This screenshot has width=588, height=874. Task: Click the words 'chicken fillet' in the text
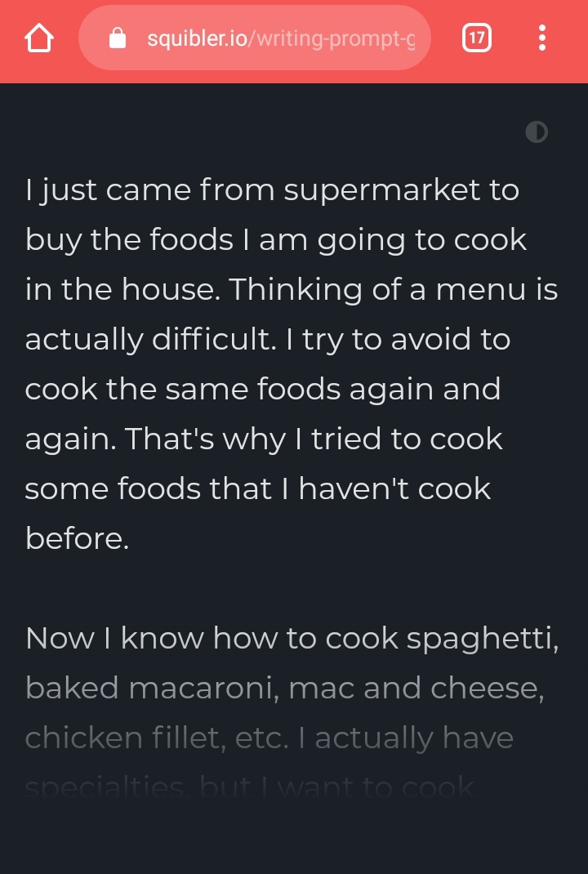[x=125, y=738]
